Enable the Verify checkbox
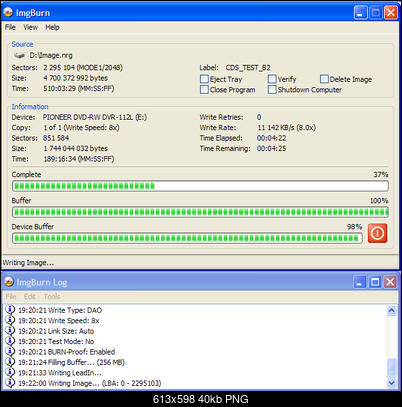 coord(272,79)
